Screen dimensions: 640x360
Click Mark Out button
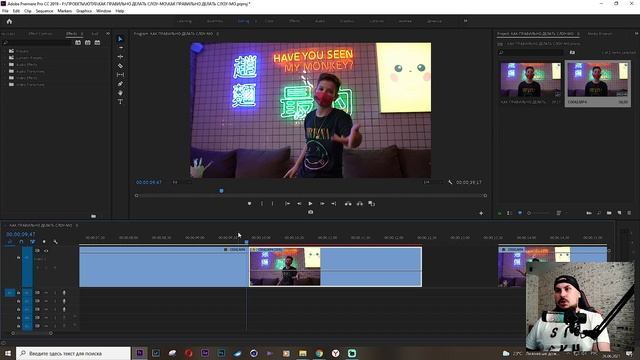(x=273, y=204)
